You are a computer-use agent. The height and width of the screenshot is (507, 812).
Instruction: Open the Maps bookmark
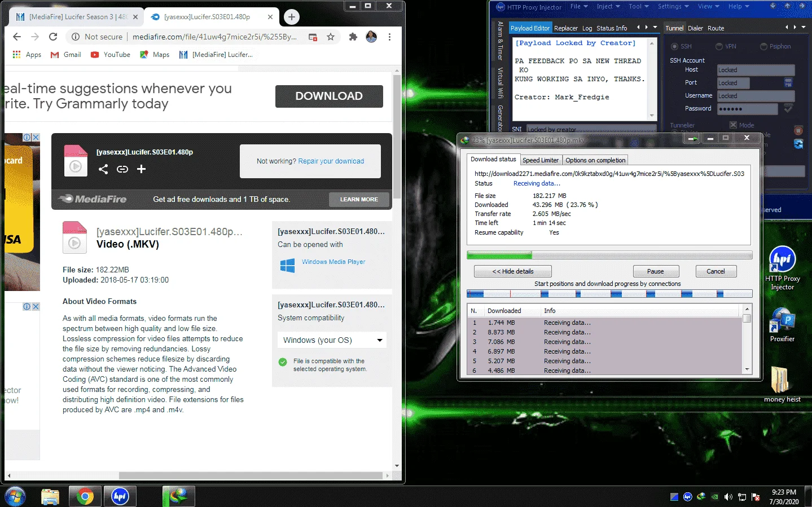(x=155, y=55)
